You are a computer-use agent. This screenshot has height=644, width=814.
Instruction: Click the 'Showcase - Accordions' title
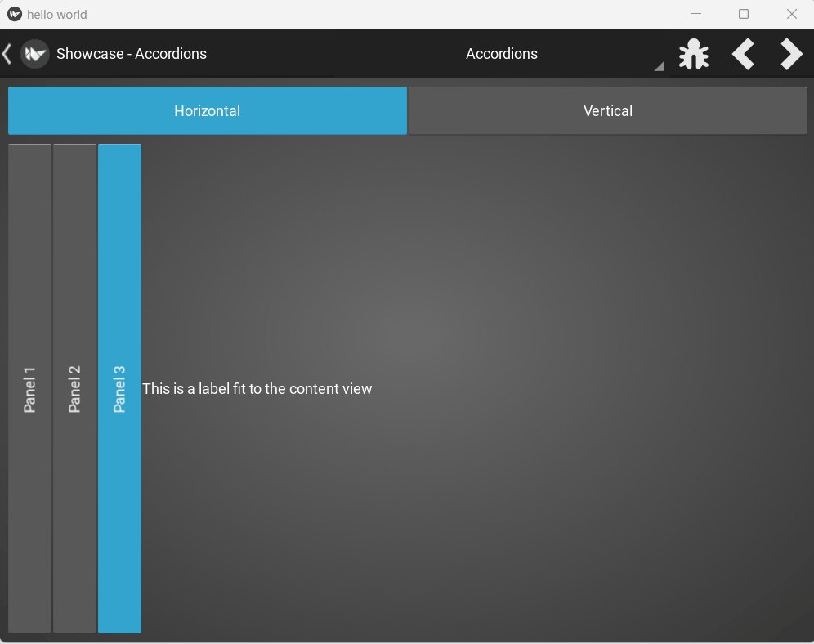coord(132,54)
